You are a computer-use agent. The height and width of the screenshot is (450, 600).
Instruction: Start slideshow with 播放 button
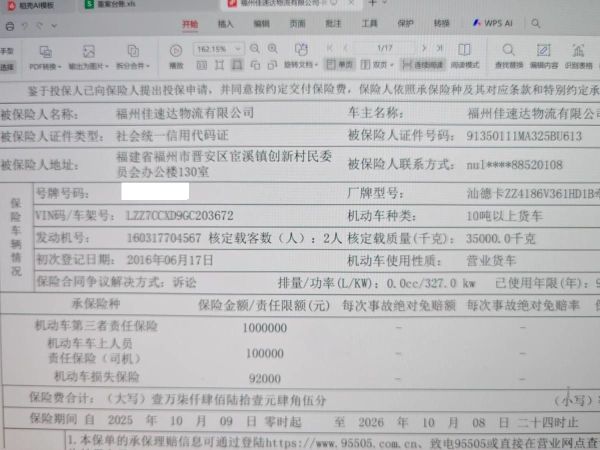[x=176, y=57]
